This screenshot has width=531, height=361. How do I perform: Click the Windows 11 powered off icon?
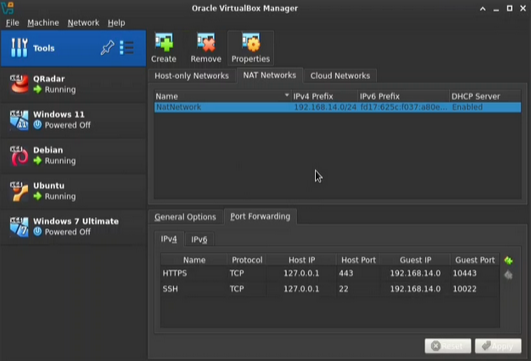38,125
